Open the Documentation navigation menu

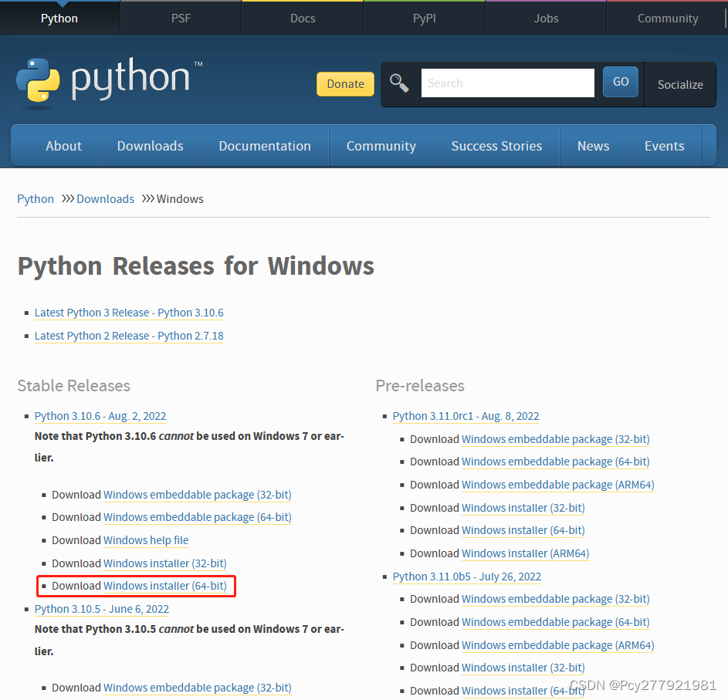(x=265, y=146)
